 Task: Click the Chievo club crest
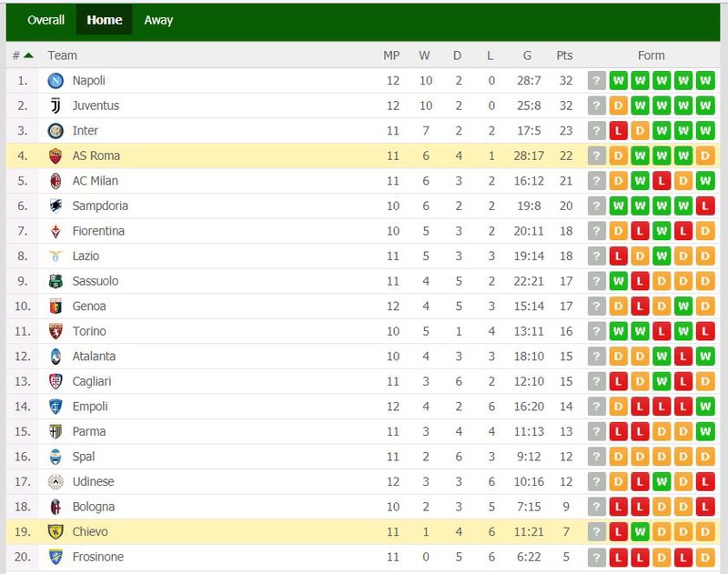[56, 532]
